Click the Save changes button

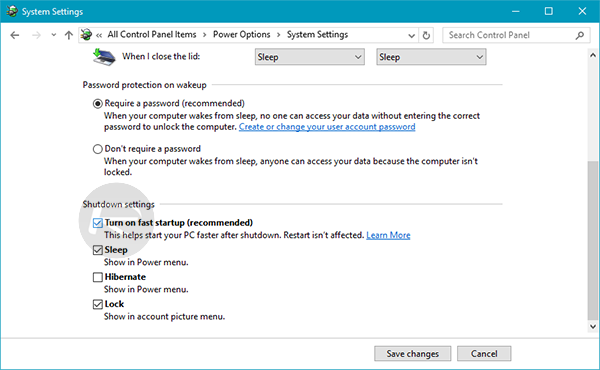412,354
